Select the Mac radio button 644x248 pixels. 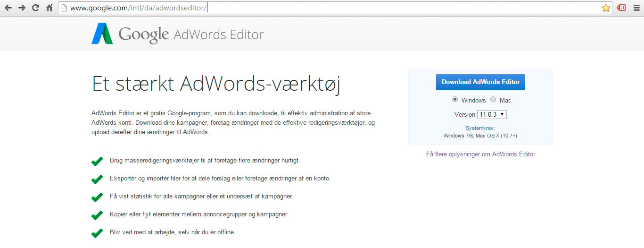(x=493, y=100)
